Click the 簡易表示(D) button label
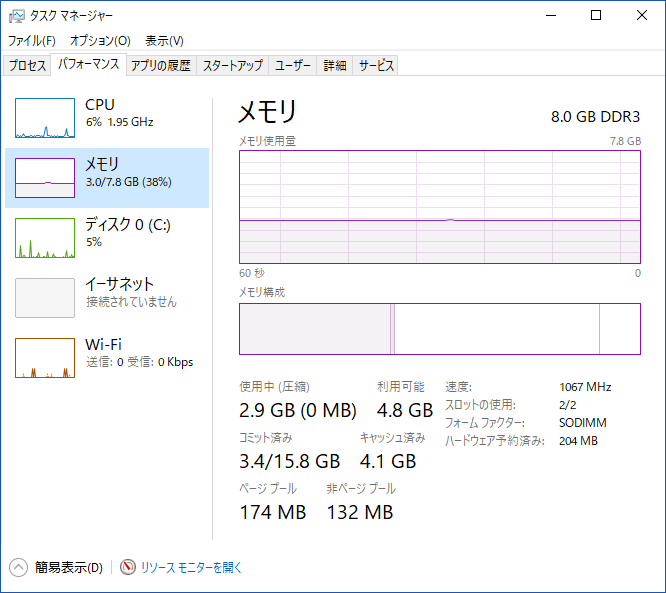This screenshot has width=666, height=593. 69,567
